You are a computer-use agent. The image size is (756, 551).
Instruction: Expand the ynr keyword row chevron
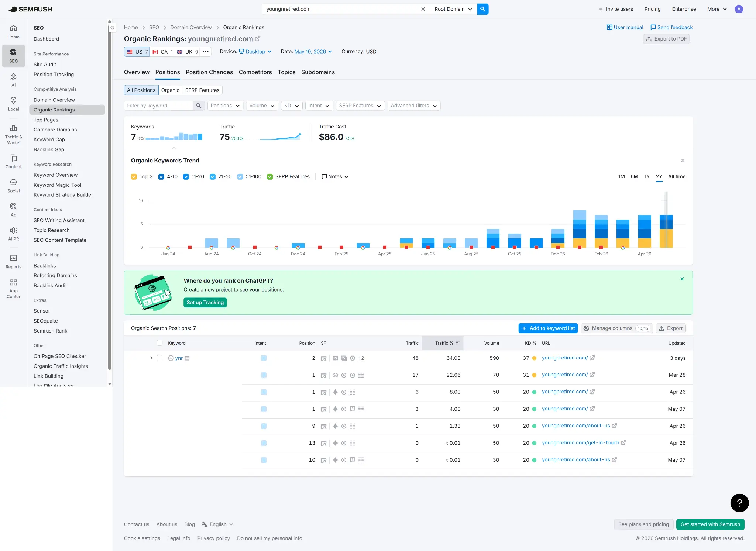(151, 358)
